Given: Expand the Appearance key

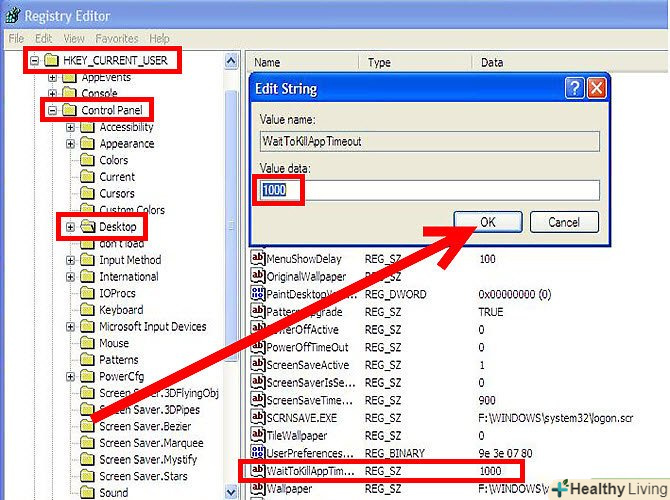Looking at the screenshot, I should (71, 144).
